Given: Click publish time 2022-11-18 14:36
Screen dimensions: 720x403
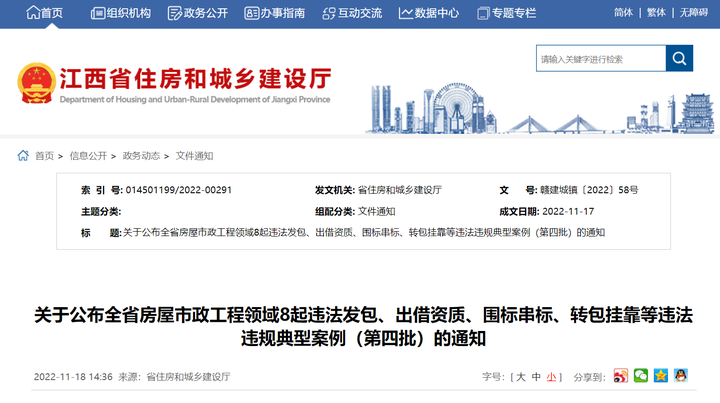Looking at the screenshot, I should (73, 377).
